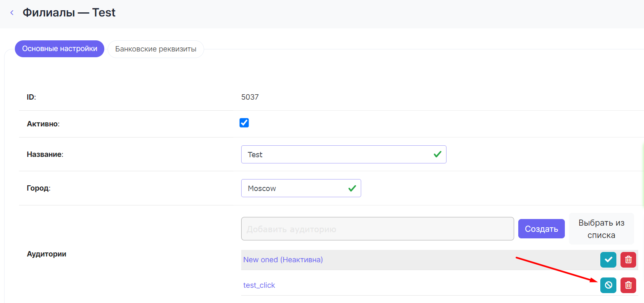Open the test_click room link

point(259,285)
